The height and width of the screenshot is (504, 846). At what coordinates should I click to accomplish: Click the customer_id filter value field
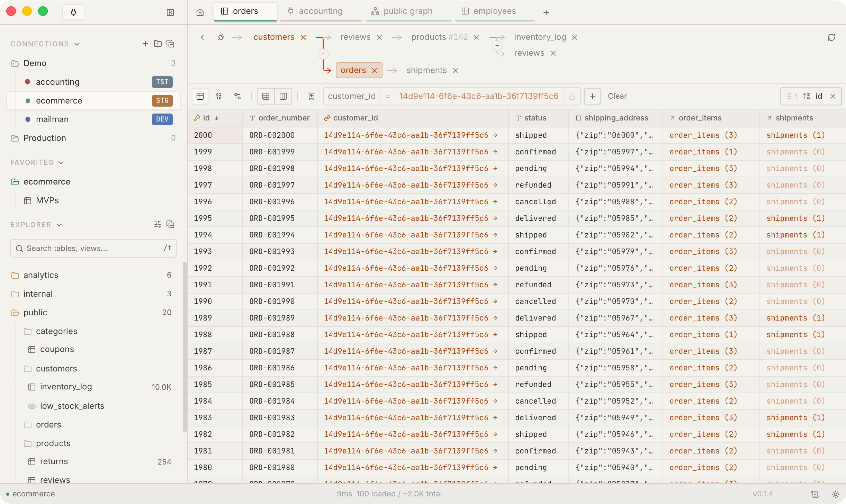point(479,96)
